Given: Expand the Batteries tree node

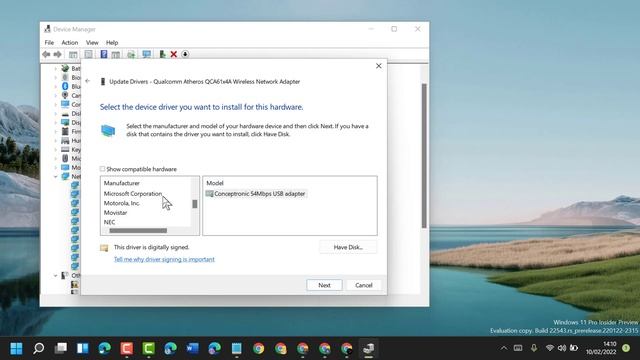Looking at the screenshot, I should (56, 69).
